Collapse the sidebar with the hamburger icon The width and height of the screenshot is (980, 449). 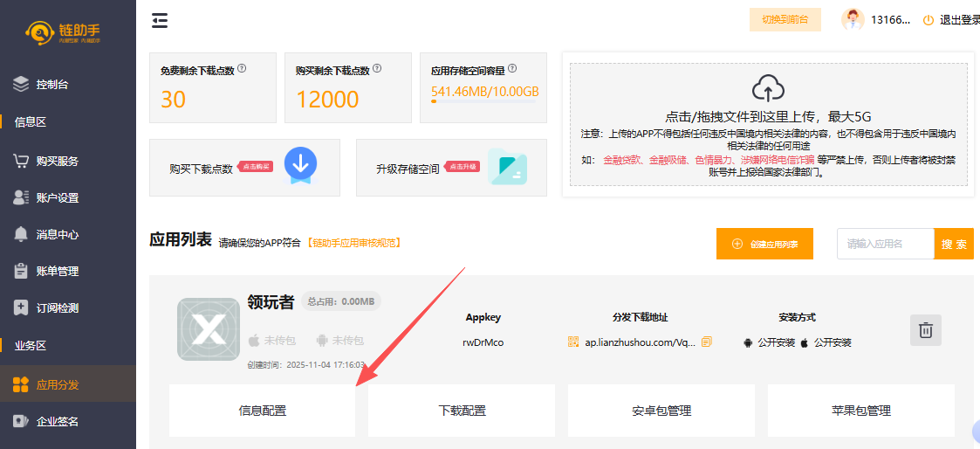click(x=160, y=20)
